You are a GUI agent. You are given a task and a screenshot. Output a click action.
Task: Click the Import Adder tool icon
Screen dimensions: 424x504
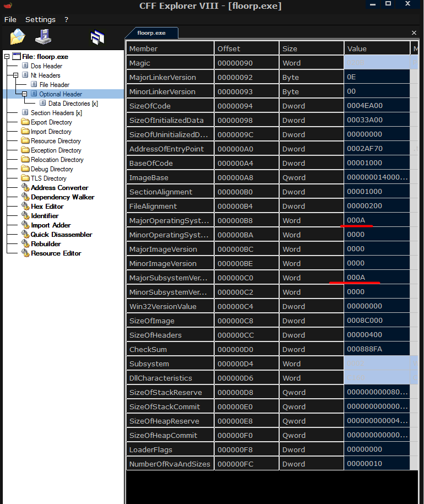click(25, 225)
